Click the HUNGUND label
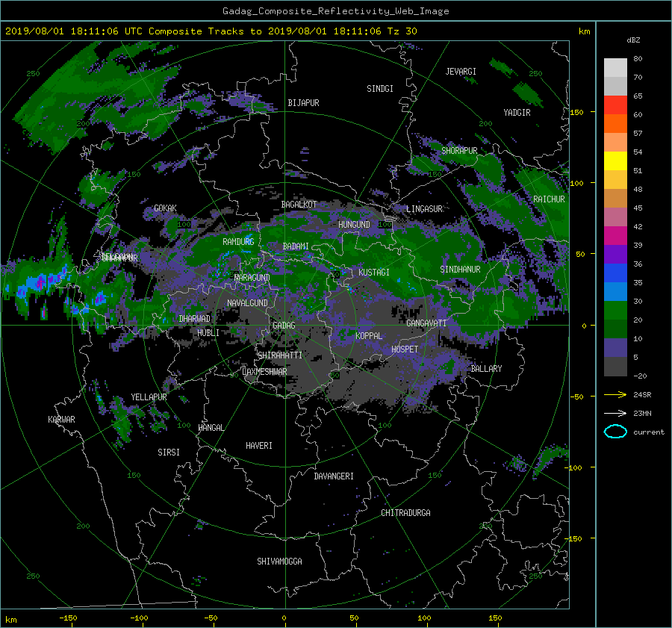The image size is (672, 628). pyautogui.click(x=354, y=225)
